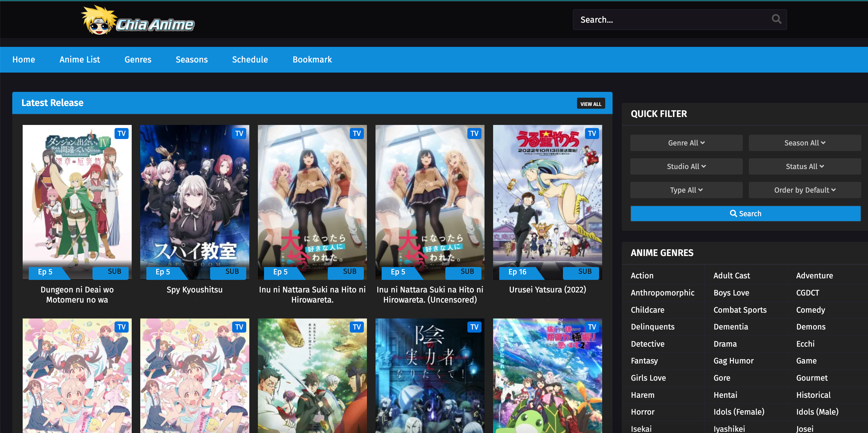
Task: Select the Comedy genre
Action: pyautogui.click(x=810, y=310)
